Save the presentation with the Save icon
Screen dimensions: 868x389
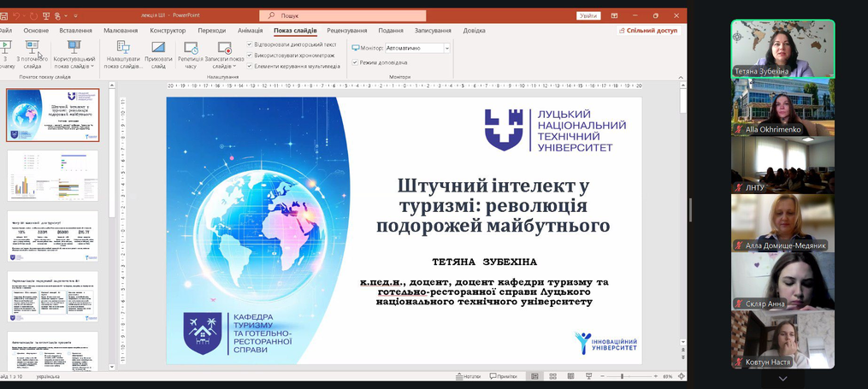point(4,15)
